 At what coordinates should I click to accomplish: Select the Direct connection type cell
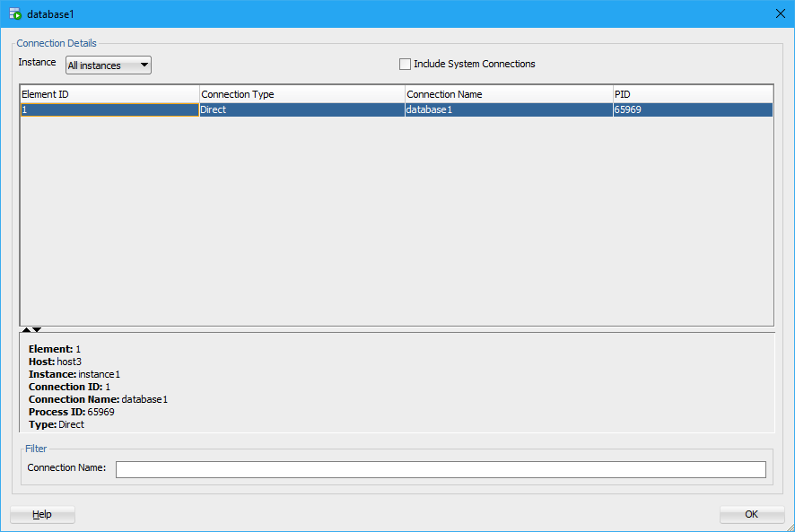pyautogui.click(x=302, y=109)
